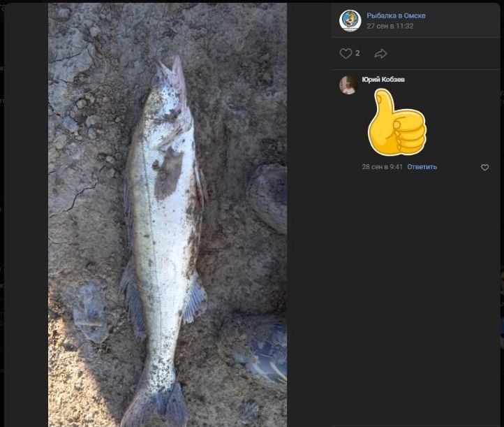Click the commenter name Юрий Кобзев

(x=383, y=80)
